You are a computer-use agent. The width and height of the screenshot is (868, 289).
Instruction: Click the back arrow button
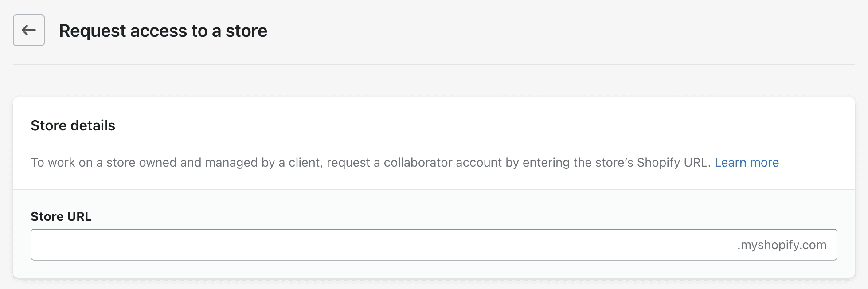(29, 30)
